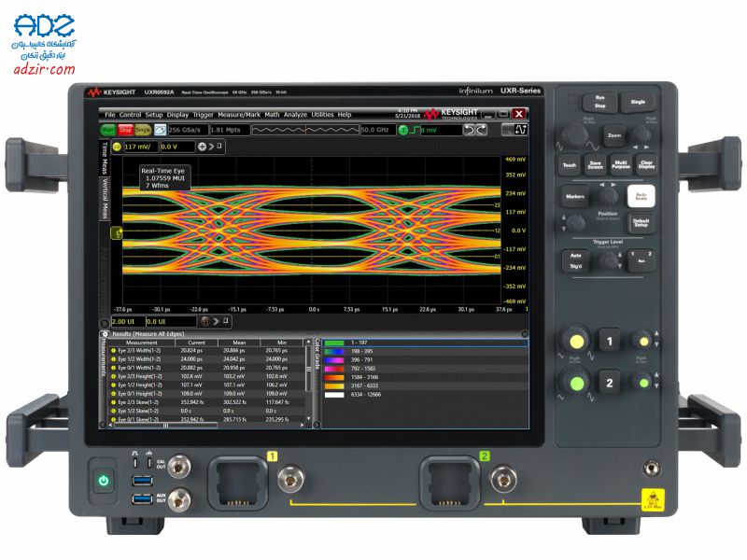
Task: Open the results gear settings icon
Action: [x=105, y=334]
